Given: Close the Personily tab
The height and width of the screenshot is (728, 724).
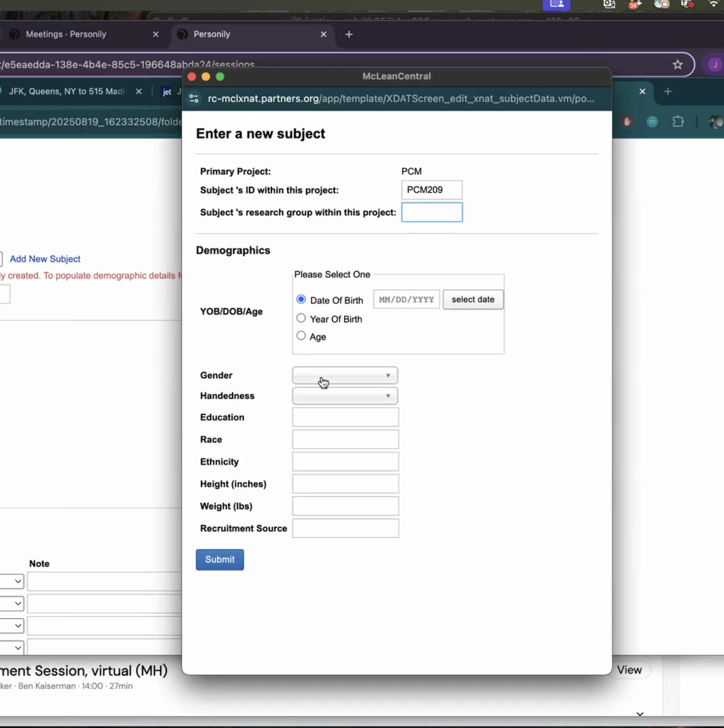Looking at the screenshot, I should click(x=324, y=34).
